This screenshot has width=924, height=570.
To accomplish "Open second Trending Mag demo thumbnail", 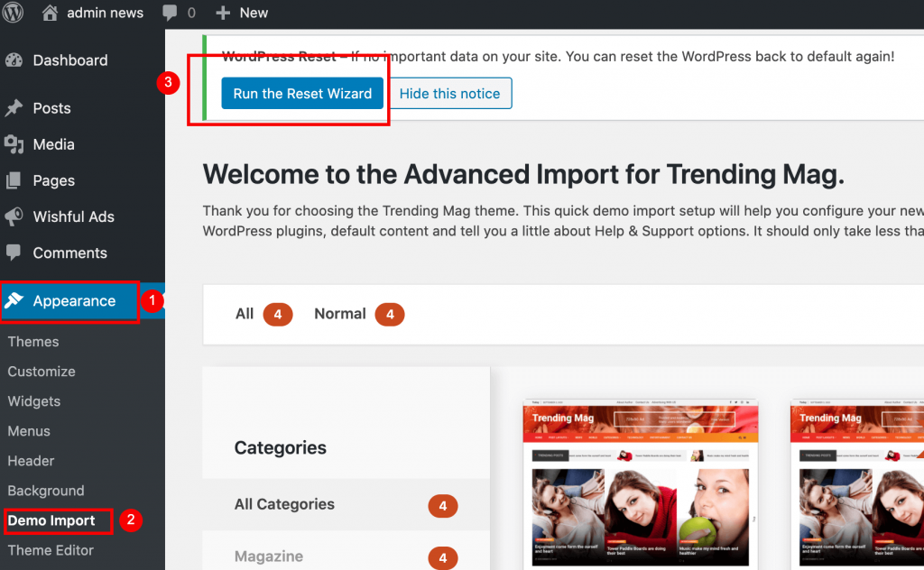I will click(x=857, y=483).
